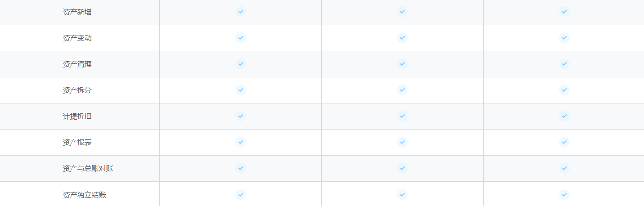Click the third-column checkmark in the 资产新增 row
The image size is (644, 206).
click(x=564, y=12)
